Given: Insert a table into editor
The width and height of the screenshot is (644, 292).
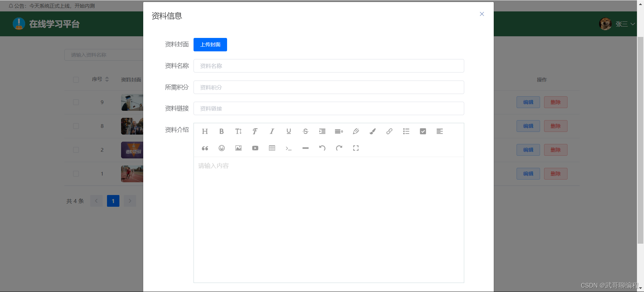Looking at the screenshot, I should coord(272,148).
